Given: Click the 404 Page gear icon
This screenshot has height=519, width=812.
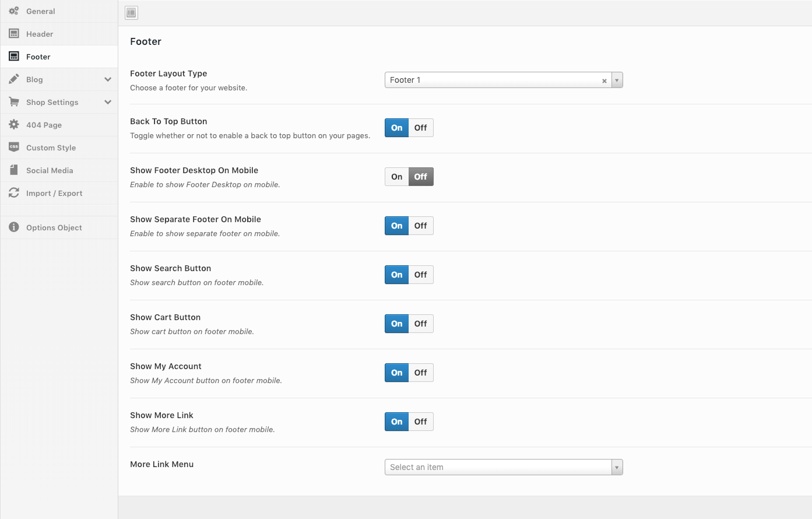Looking at the screenshot, I should click(x=14, y=125).
